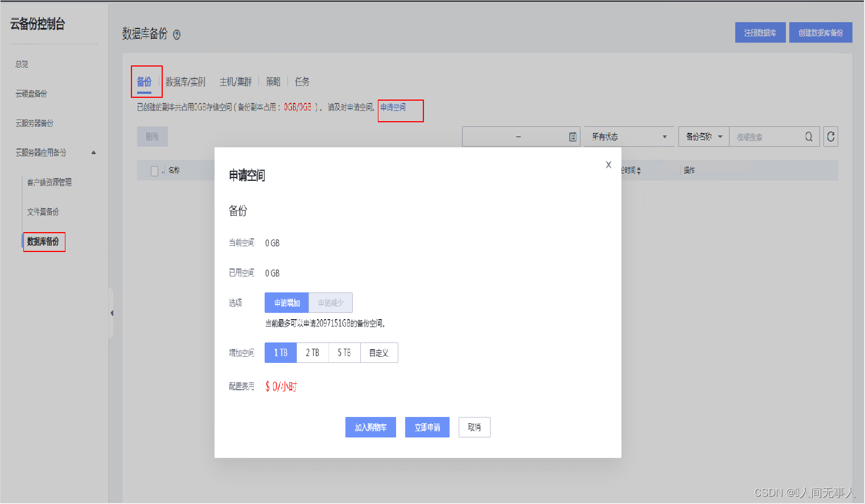The height and width of the screenshot is (504, 865).
Task: Open the 所有状态 status dropdown
Action: (629, 137)
